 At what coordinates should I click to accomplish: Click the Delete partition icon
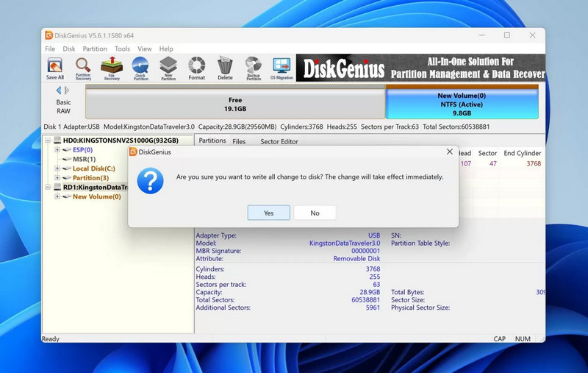tap(225, 68)
